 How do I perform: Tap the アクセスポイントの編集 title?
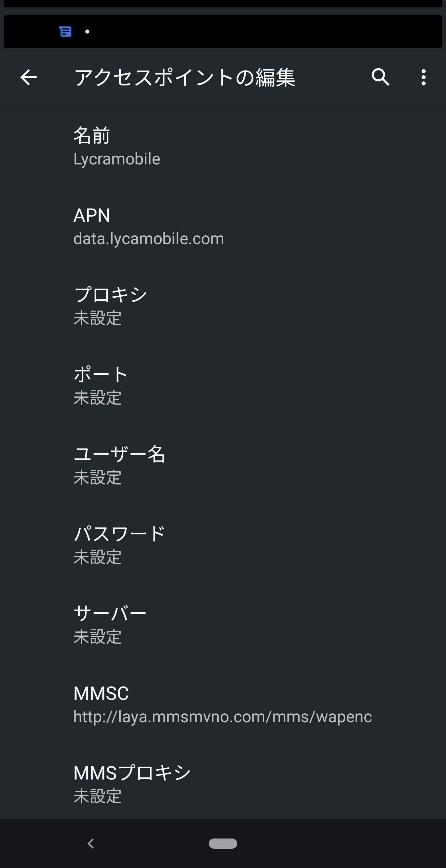[x=185, y=77]
